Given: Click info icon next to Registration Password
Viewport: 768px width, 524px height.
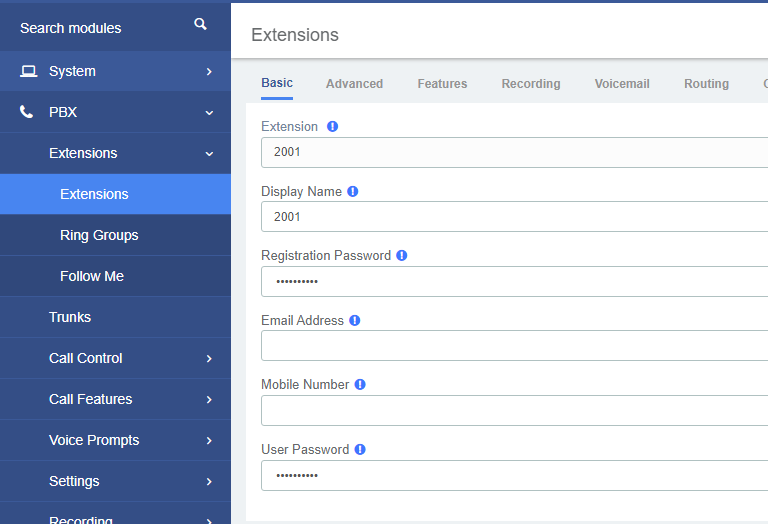Looking at the screenshot, I should coord(402,256).
